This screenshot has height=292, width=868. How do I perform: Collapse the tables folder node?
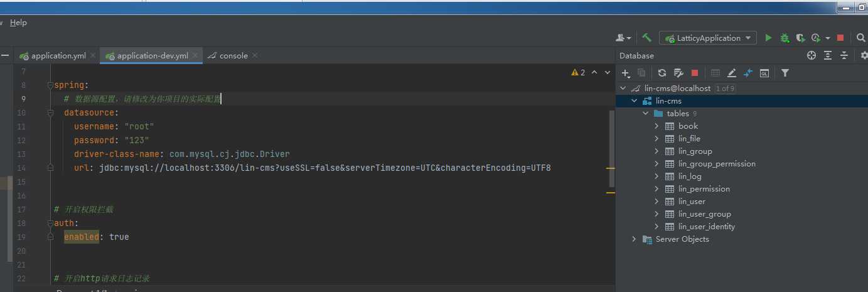pos(645,114)
